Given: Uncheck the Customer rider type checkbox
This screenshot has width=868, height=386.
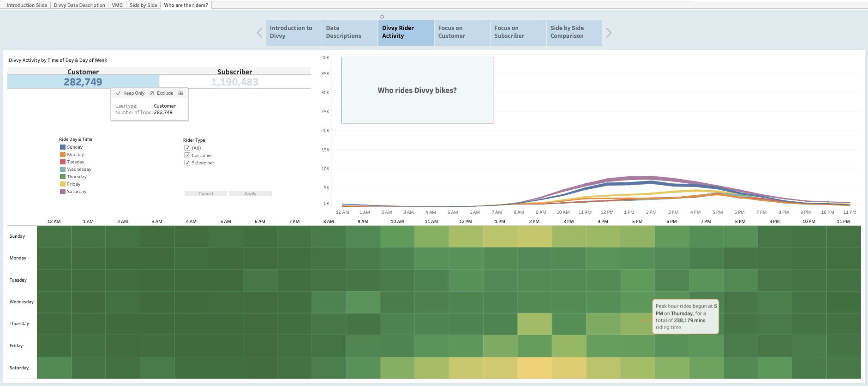Looking at the screenshot, I should (187, 155).
